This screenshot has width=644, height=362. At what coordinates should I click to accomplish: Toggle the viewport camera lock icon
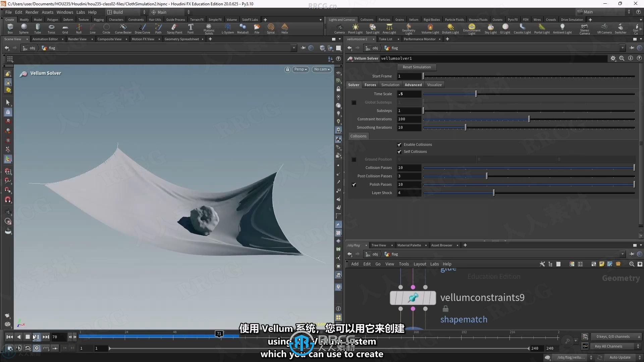click(x=287, y=69)
